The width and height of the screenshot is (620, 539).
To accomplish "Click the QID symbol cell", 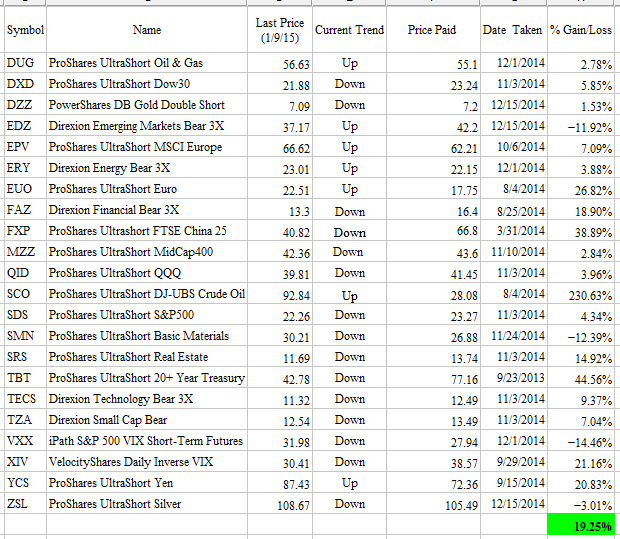I will coord(25,272).
